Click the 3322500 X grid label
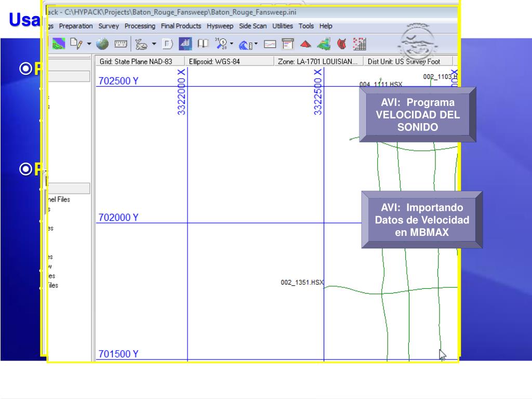The image size is (532, 399). pos(317,92)
